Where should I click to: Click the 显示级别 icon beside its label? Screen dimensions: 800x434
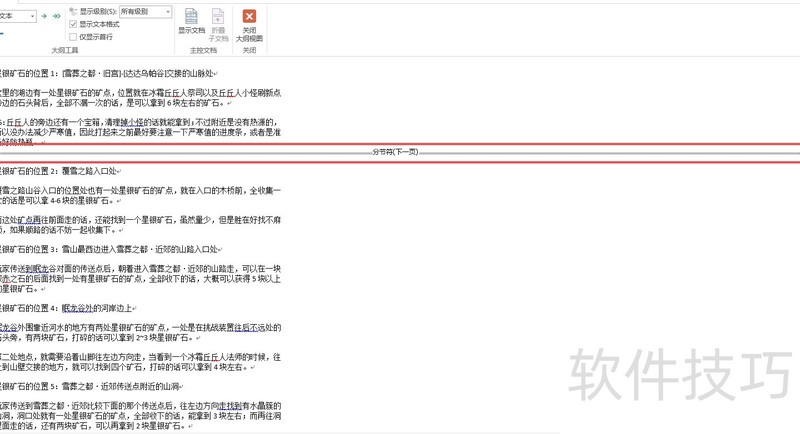[x=73, y=11]
